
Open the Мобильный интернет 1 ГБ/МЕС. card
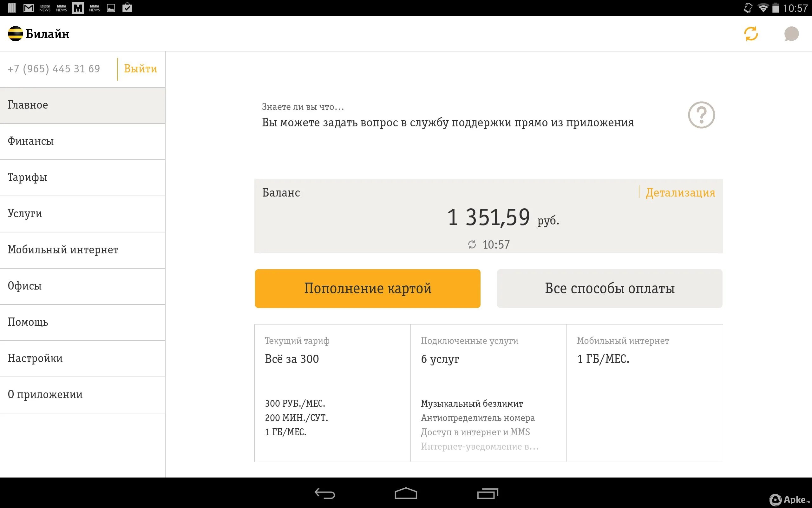(645, 393)
